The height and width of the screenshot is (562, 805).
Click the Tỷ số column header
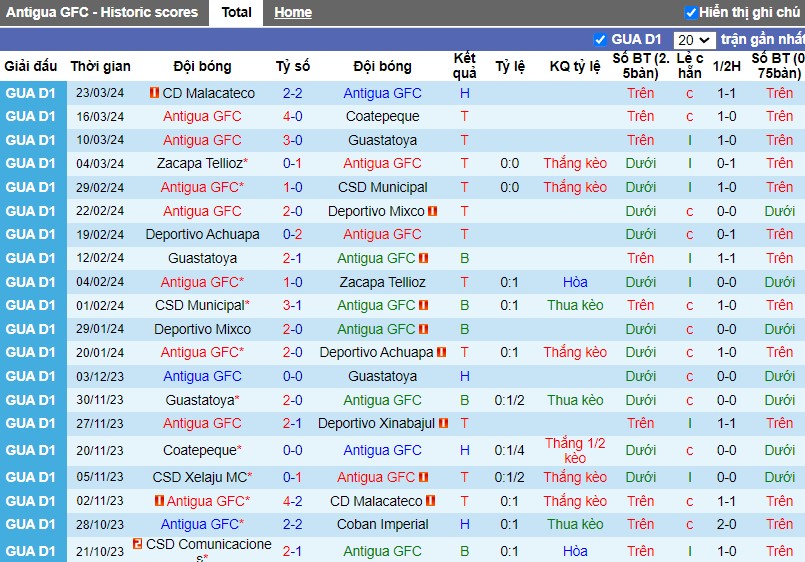tap(293, 66)
